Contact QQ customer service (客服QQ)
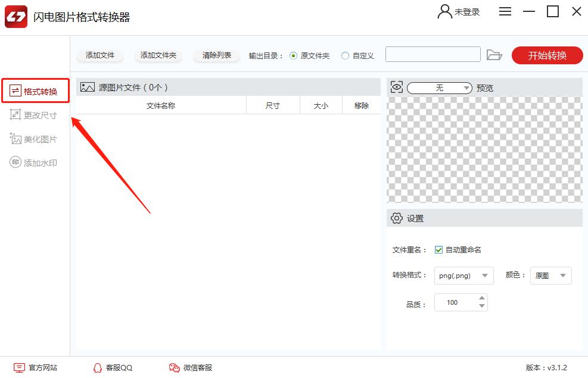This screenshot has height=378, width=588. [x=113, y=368]
